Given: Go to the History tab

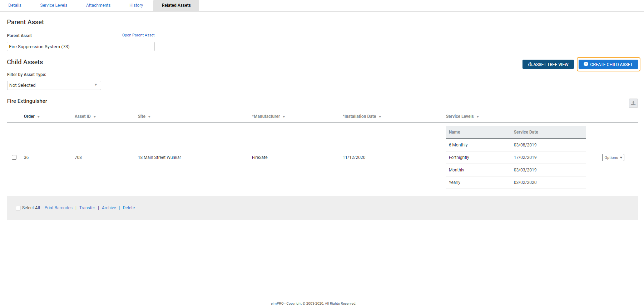Looking at the screenshot, I should tap(136, 5).
